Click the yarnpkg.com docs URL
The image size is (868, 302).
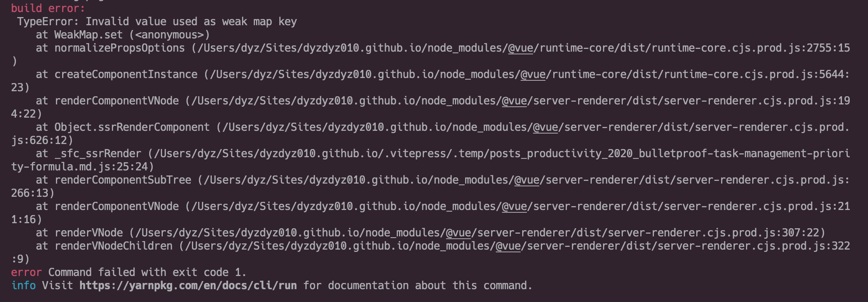[188, 286]
